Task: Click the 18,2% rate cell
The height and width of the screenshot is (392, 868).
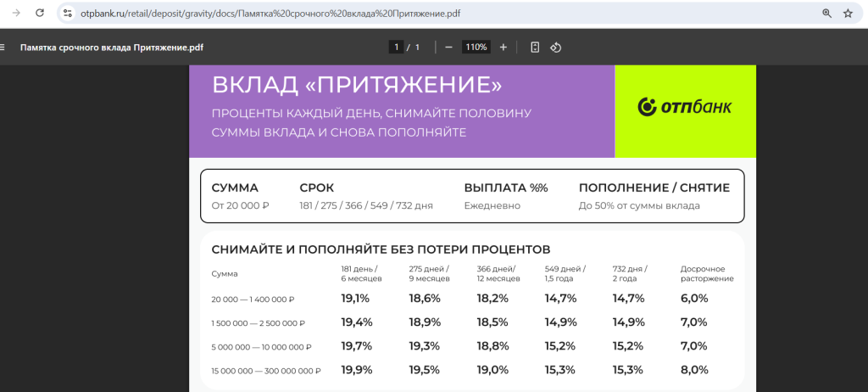Action: 492,299
